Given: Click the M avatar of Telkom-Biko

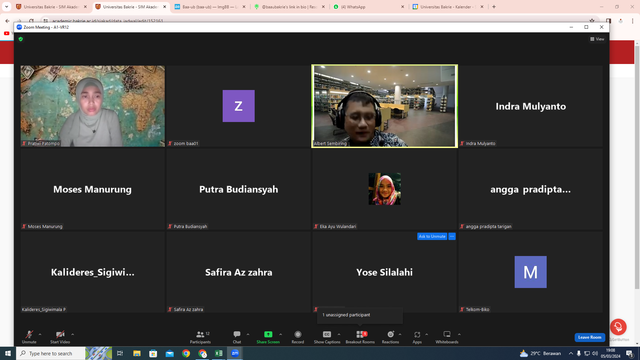Looking at the screenshot, I should click(531, 272).
